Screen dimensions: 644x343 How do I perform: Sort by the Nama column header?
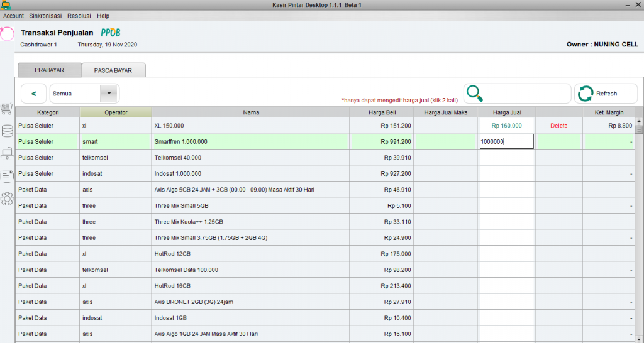click(x=251, y=112)
